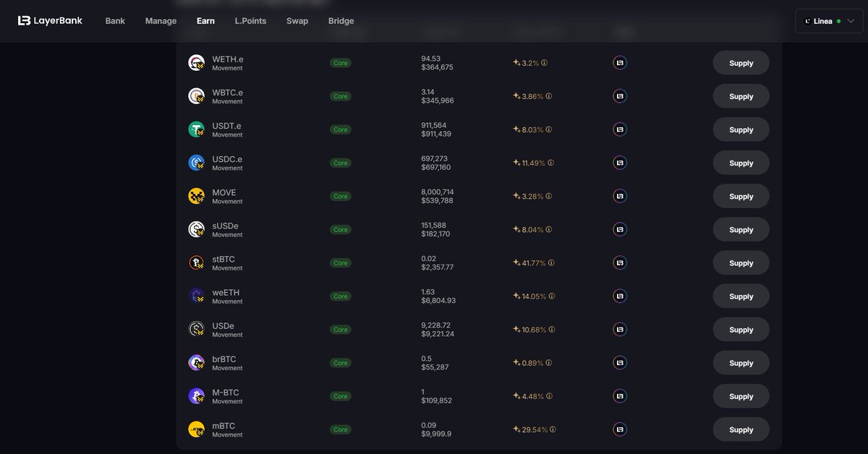Click the Core badge in WETH.e row
The height and width of the screenshot is (454, 868).
(x=341, y=63)
